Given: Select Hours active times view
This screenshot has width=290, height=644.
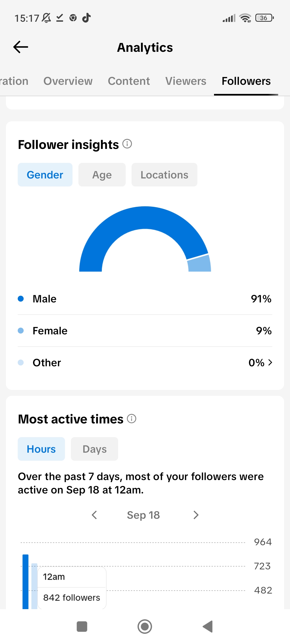Looking at the screenshot, I should pyautogui.click(x=41, y=449).
